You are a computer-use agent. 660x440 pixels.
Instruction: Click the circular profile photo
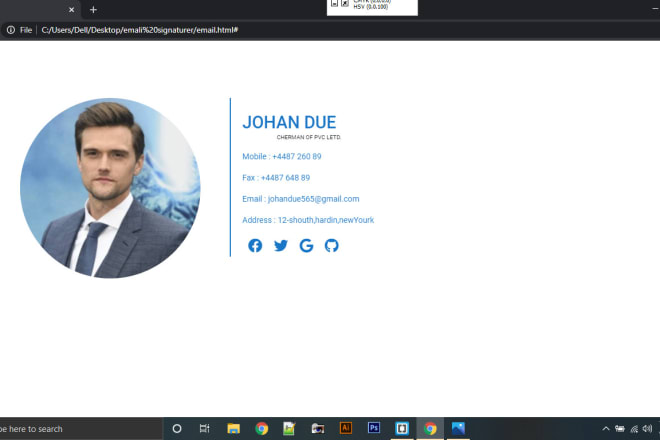coord(110,188)
